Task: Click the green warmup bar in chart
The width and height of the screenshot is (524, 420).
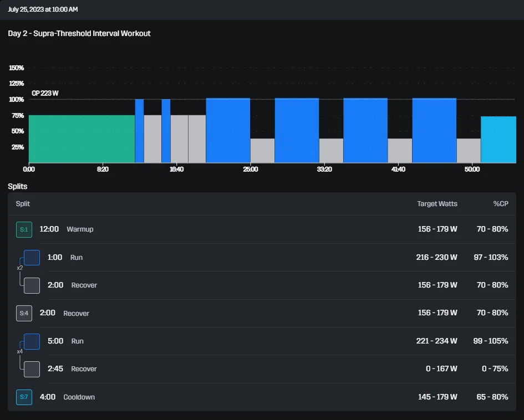Action: coord(82,139)
